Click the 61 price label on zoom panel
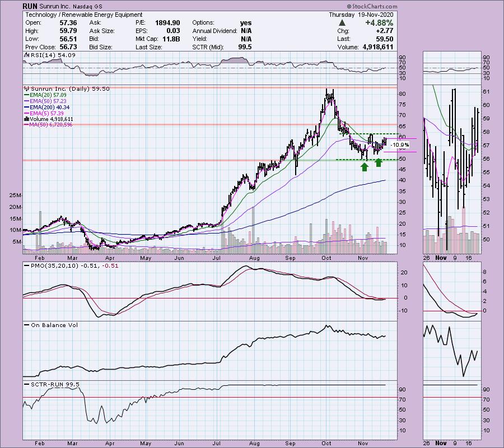 coord(486,92)
